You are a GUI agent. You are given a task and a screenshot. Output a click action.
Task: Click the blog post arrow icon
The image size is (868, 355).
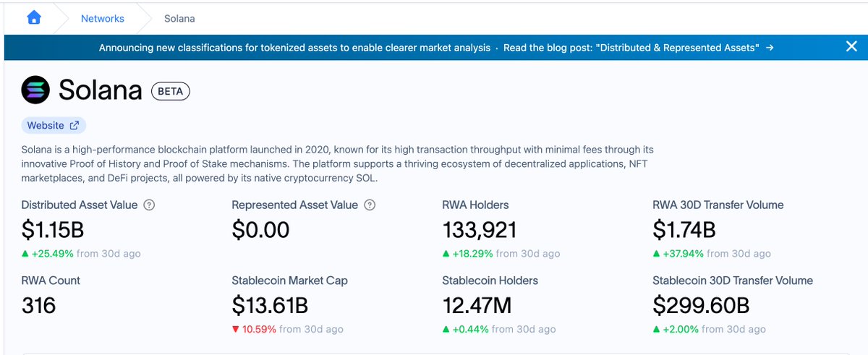[x=770, y=48]
